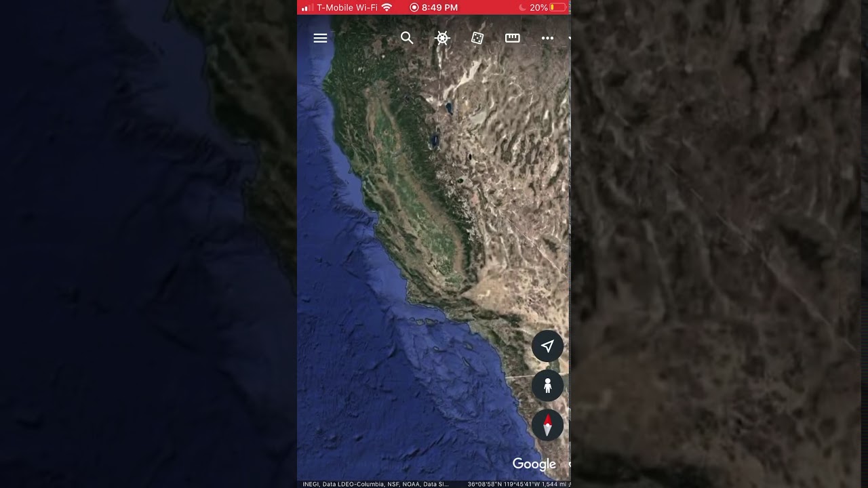Tap the Google logo watermark
The height and width of the screenshot is (488, 868).
(x=534, y=464)
